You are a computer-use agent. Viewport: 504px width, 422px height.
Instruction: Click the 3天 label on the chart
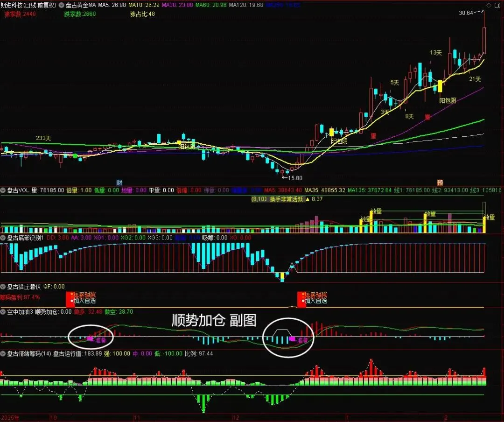[x=385, y=112]
